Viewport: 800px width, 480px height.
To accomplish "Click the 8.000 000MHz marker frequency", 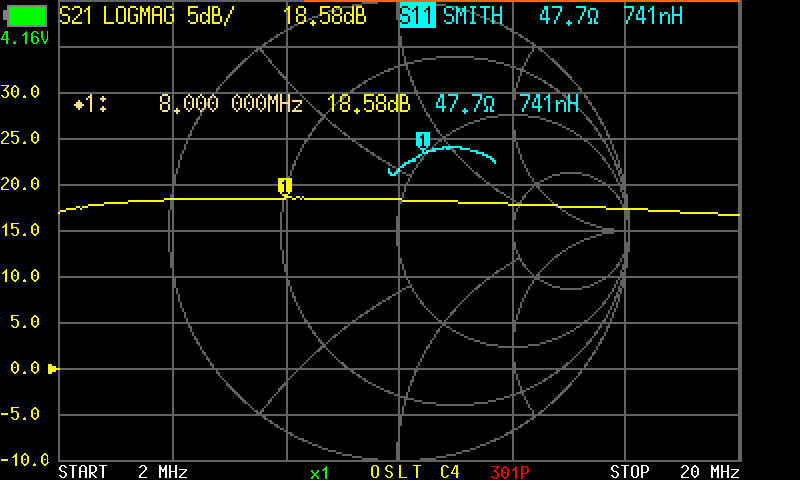I will coord(231,104).
